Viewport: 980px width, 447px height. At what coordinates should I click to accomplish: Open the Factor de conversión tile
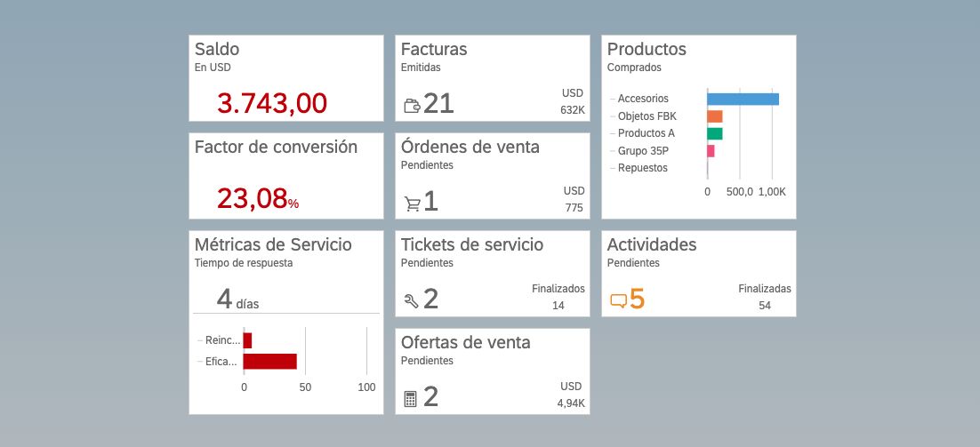pyautogui.click(x=276, y=148)
